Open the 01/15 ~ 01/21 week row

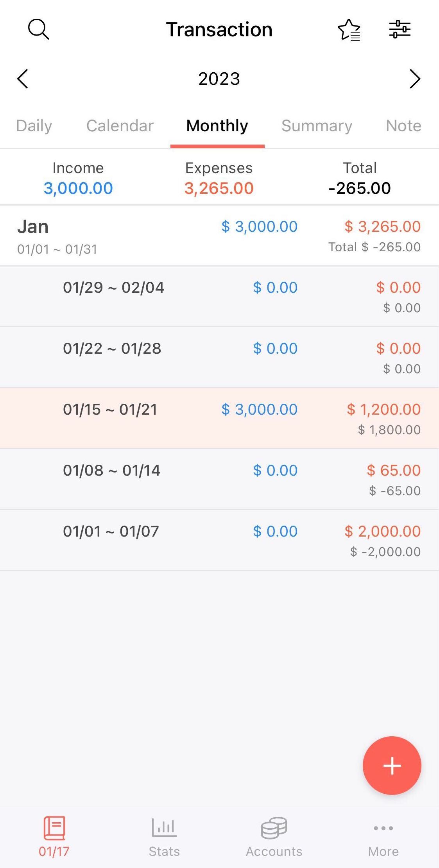click(x=219, y=418)
